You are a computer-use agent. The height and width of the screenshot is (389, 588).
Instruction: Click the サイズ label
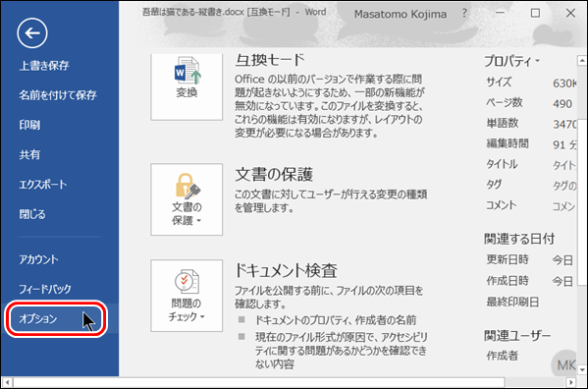click(499, 82)
